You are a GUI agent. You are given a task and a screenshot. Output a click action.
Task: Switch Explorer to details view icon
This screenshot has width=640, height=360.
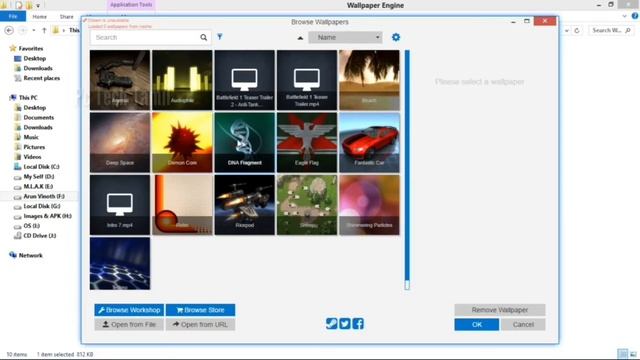(x=622, y=354)
